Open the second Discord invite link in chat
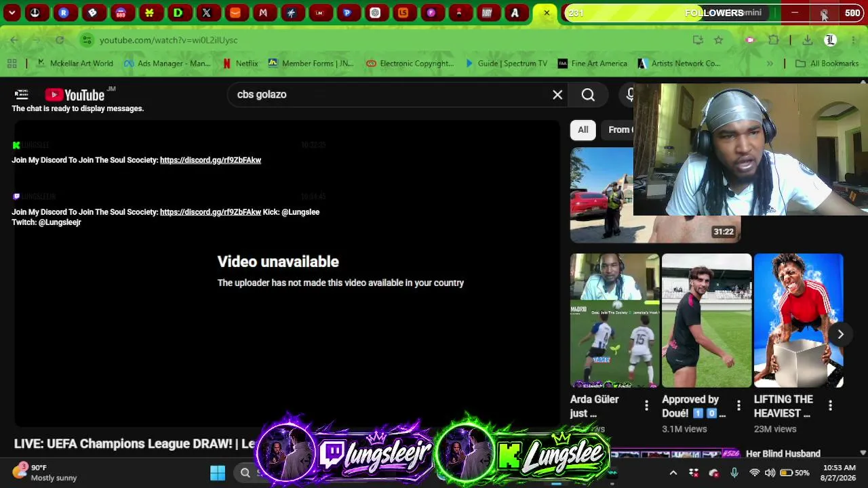The image size is (868, 488). tap(210, 212)
